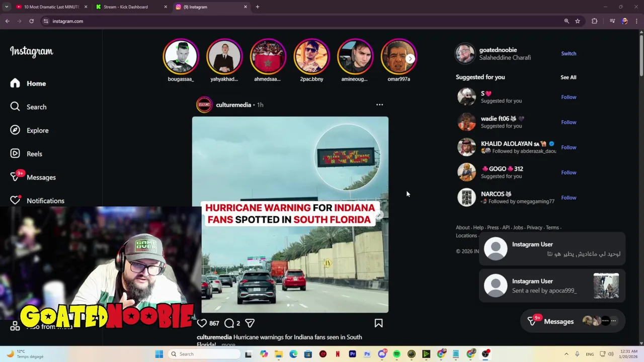Share the culturemedia post via send icon

250,323
